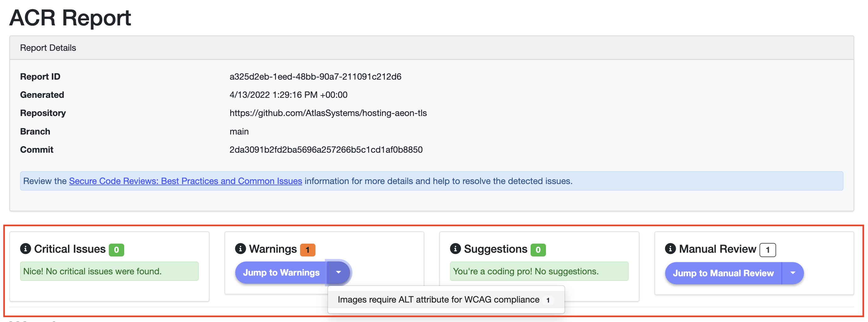Viewport: 868px width, 322px height.
Task: Click the Jump to Warnings button
Action: 282,272
